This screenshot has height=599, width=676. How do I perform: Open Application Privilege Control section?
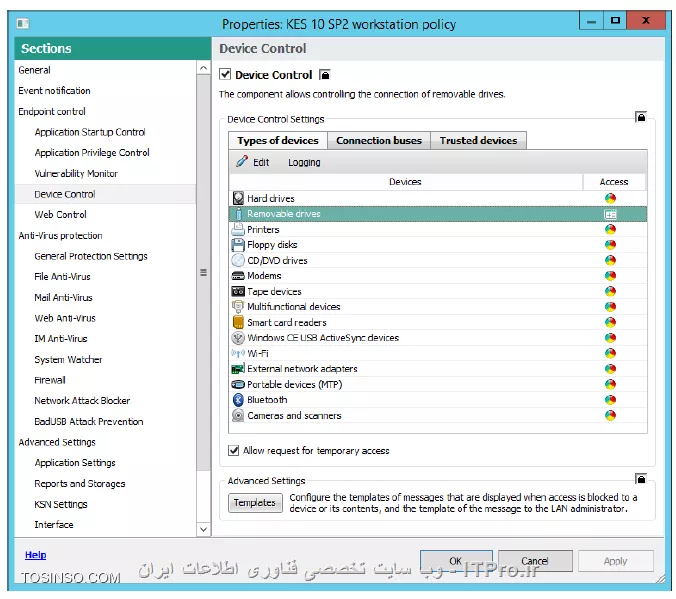(92, 153)
